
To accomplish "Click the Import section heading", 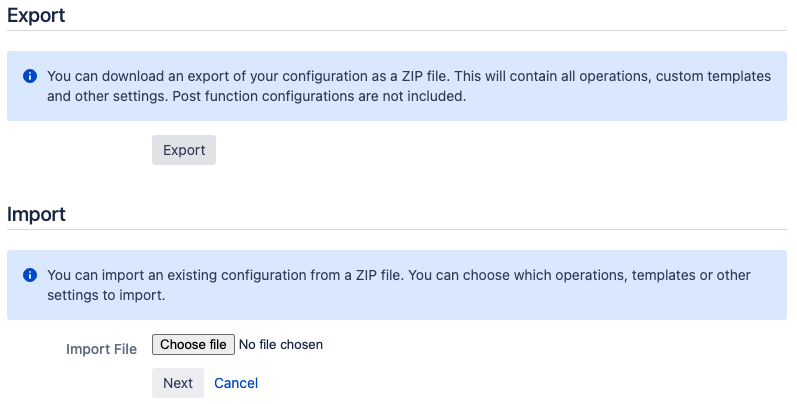I will point(36,214).
